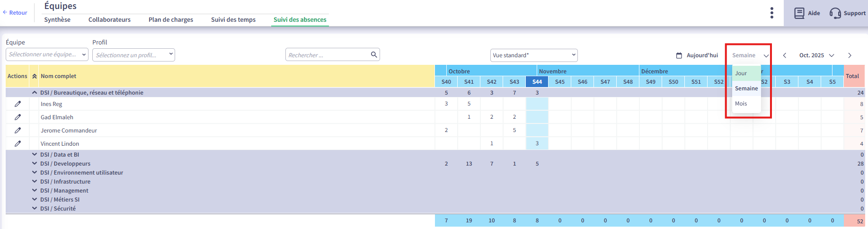Click the edit pencil for Vincent Lindon
The width and height of the screenshot is (868, 229).
coord(18,144)
